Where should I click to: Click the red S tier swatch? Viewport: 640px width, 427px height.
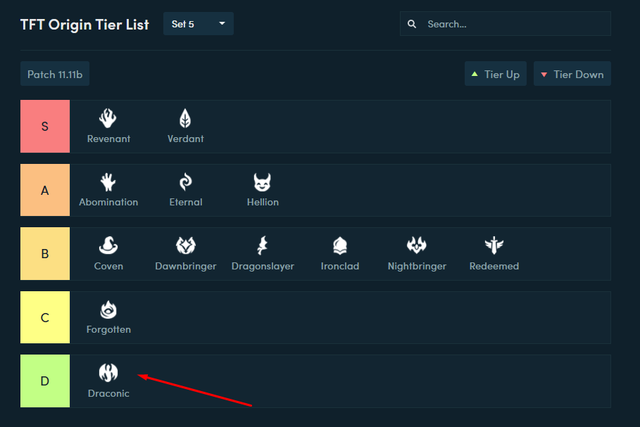point(45,126)
